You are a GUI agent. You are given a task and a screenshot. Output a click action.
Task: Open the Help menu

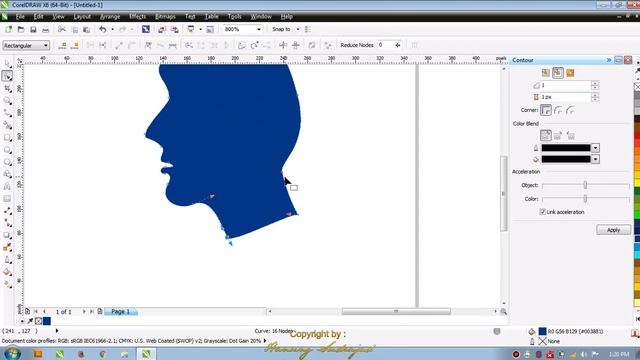287,17
